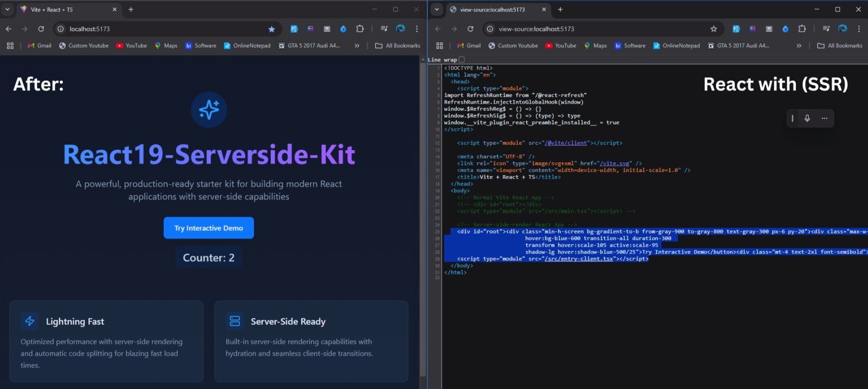Select the view-source:localhost:5173 tab
This screenshot has height=389, width=868.
pyautogui.click(x=492, y=10)
